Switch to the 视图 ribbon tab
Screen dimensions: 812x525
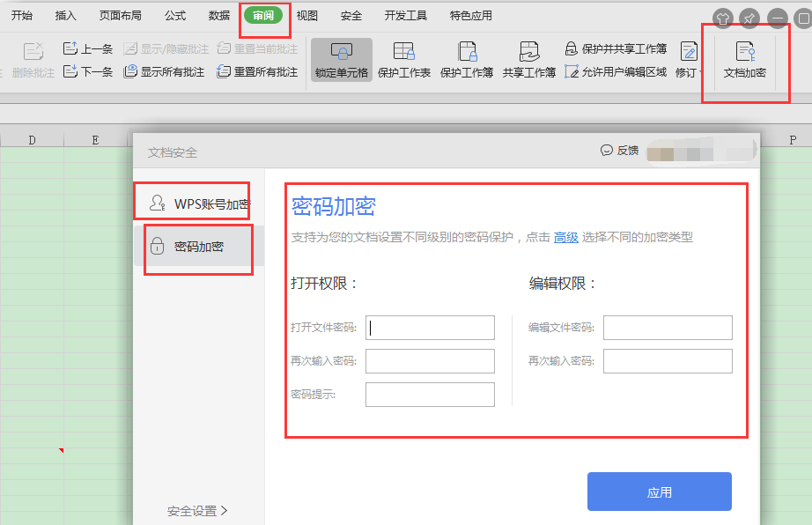(x=307, y=16)
